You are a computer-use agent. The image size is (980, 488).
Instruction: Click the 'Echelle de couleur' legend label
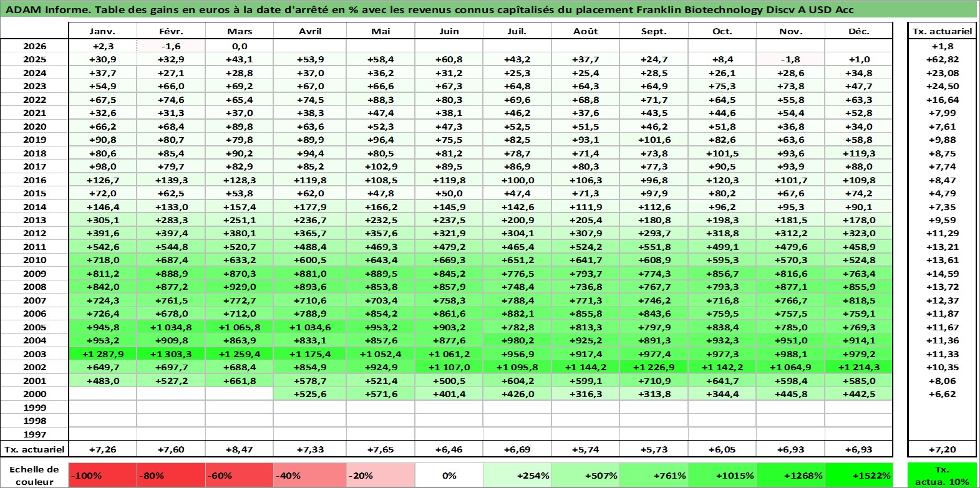click(x=34, y=476)
